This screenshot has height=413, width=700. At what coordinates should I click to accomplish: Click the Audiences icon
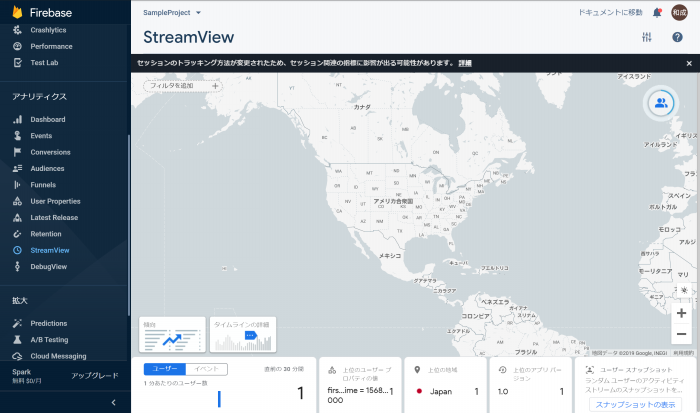tap(17, 168)
